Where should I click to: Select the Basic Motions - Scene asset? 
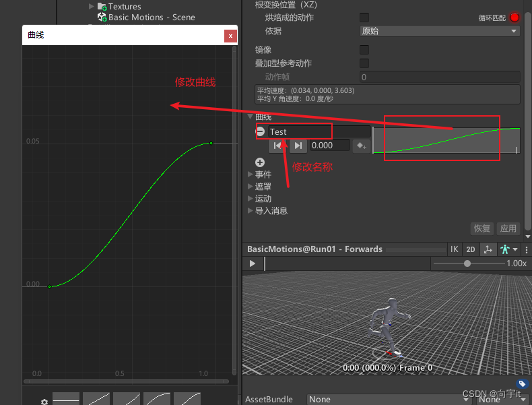click(x=146, y=18)
